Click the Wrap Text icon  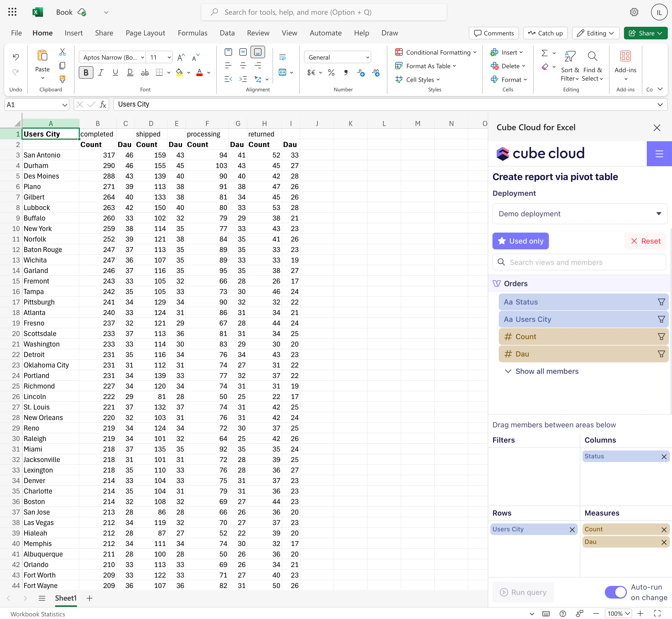[x=282, y=57]
